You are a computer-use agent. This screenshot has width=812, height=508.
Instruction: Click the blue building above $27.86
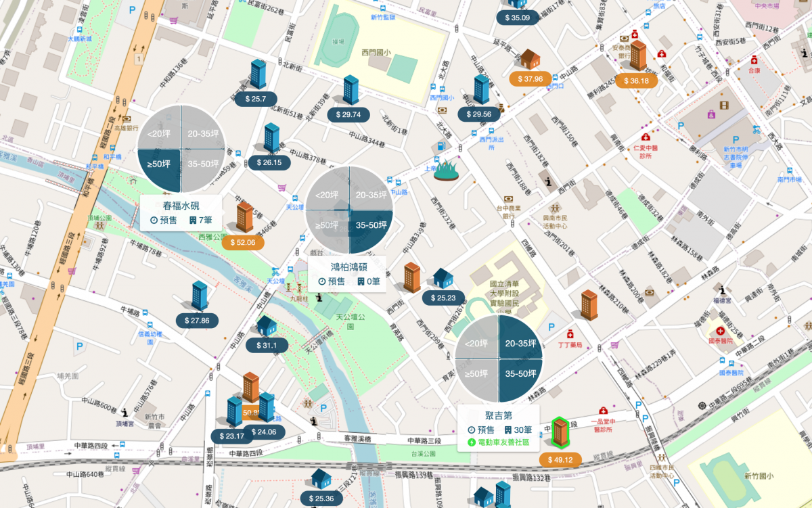(200, 296)
